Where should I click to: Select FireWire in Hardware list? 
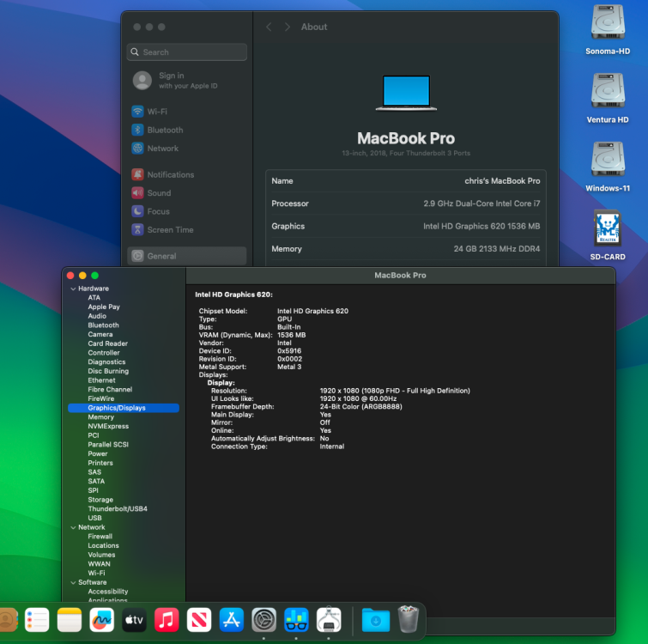pos(101,398)
